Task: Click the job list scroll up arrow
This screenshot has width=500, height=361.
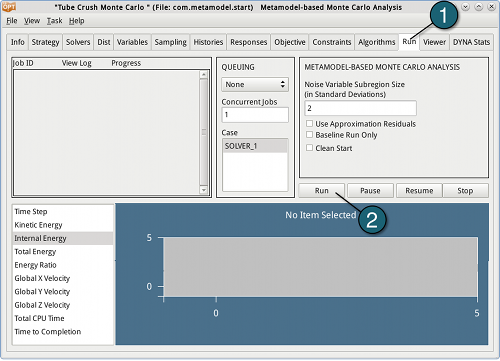Action: 204,75
